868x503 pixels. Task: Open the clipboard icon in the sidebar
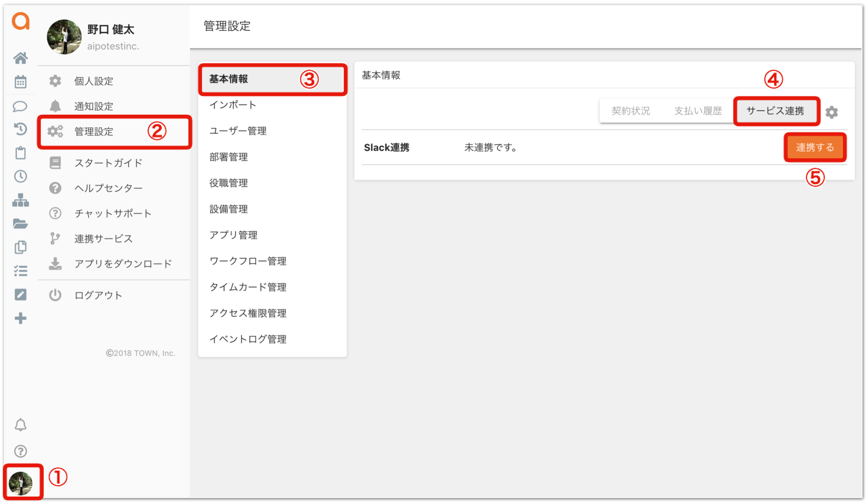coord(20,153)
